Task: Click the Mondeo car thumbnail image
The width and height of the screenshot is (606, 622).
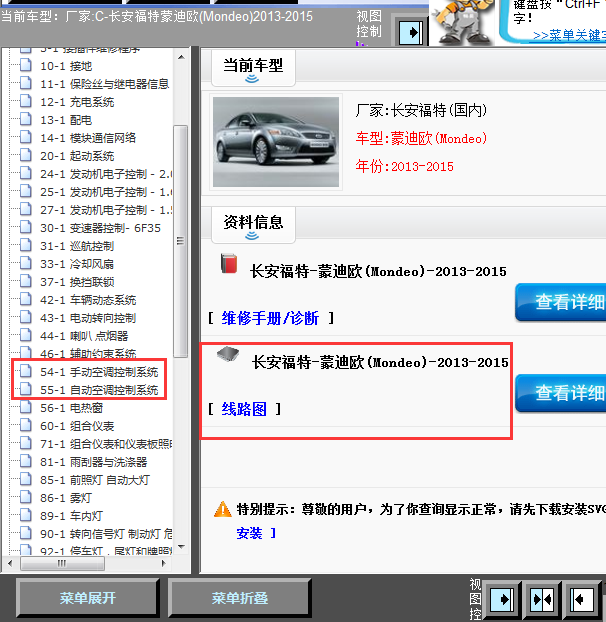Action: tap(276, 142)
